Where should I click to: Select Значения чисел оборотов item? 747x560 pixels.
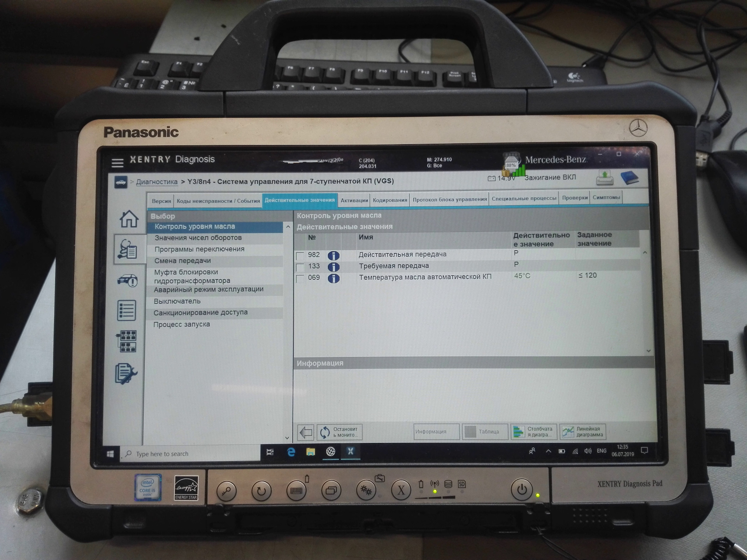(x=215, y=238)
